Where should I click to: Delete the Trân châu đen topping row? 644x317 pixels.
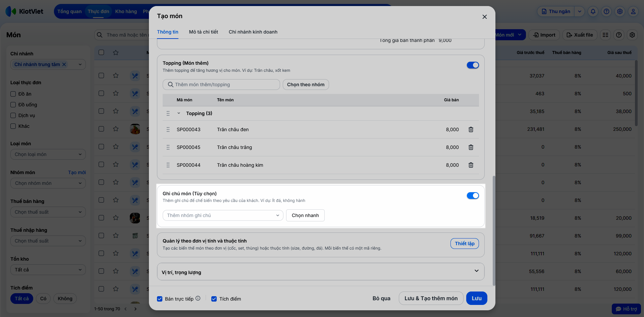pyautogui.click(x=471, y=129)
